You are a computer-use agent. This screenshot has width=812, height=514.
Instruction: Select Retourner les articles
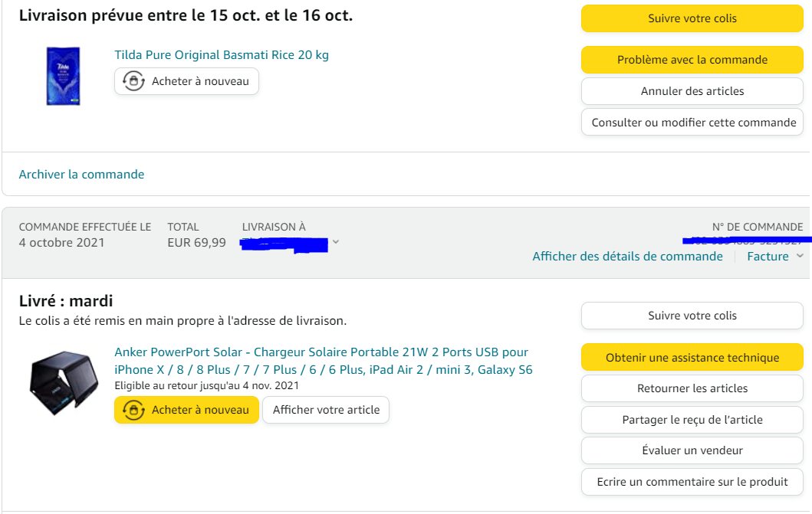692,388
